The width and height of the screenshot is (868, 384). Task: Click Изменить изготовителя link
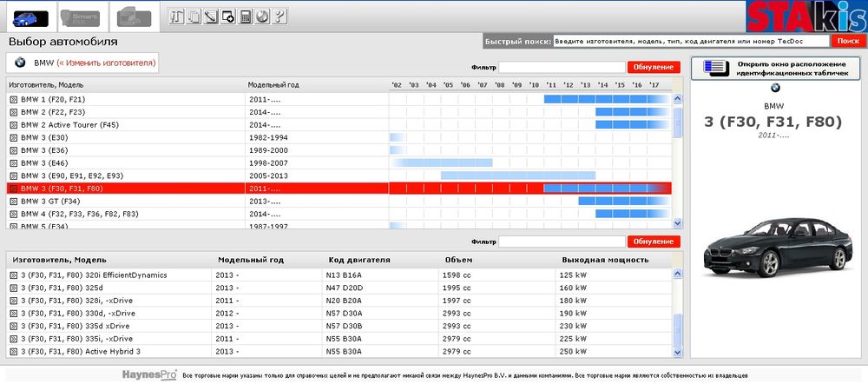coord(107,63)
